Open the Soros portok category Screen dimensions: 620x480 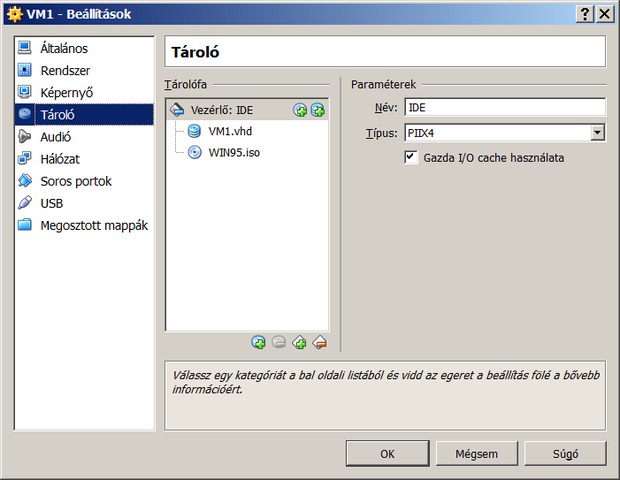click(84, 181)
